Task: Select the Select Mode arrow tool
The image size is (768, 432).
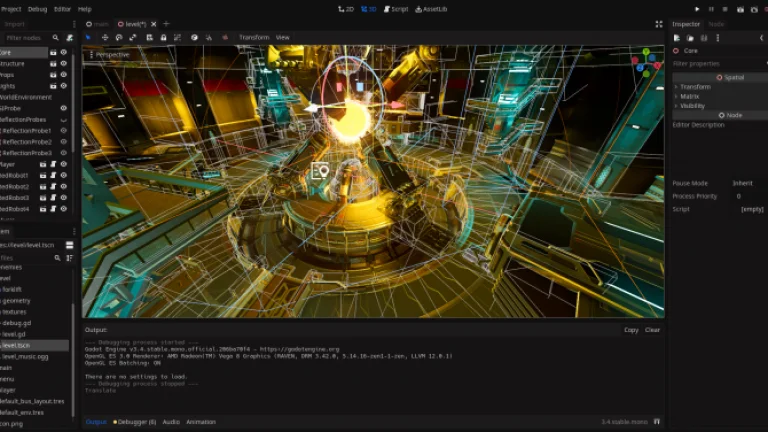Action: pyautogui.click(x=88, y=37)
